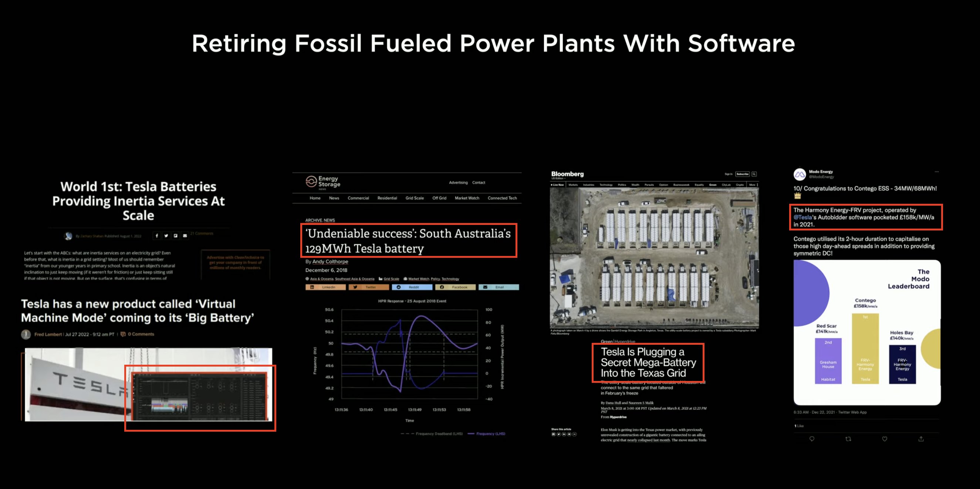
Task: Share Energy Storage article on Twitter
Action: [369, 287]
